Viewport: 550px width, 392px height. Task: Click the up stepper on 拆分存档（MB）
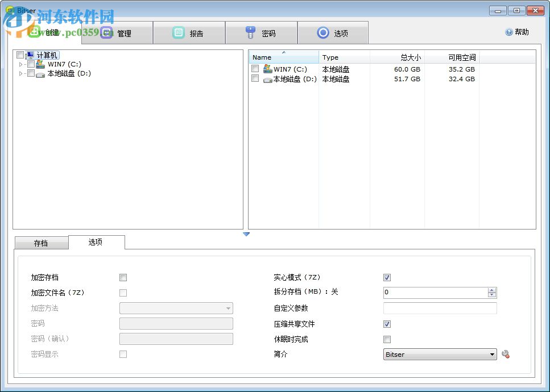[x=492, y=290]
